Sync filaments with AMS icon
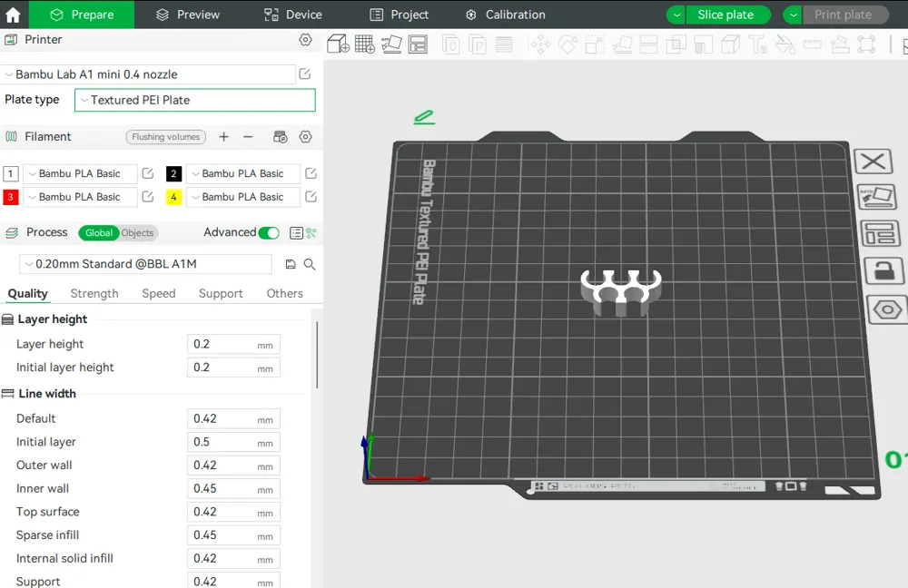The image size is (908, 588). (x=281, y=137)
